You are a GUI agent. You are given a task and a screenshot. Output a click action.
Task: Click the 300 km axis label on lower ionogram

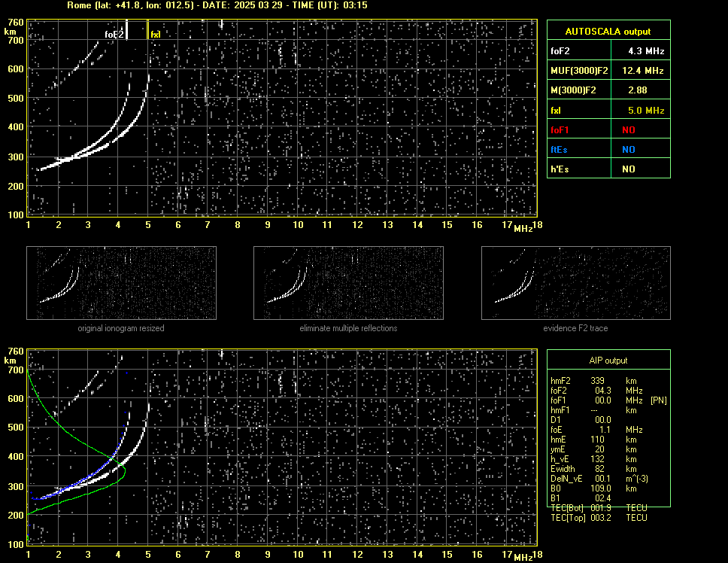click(16, 486)
